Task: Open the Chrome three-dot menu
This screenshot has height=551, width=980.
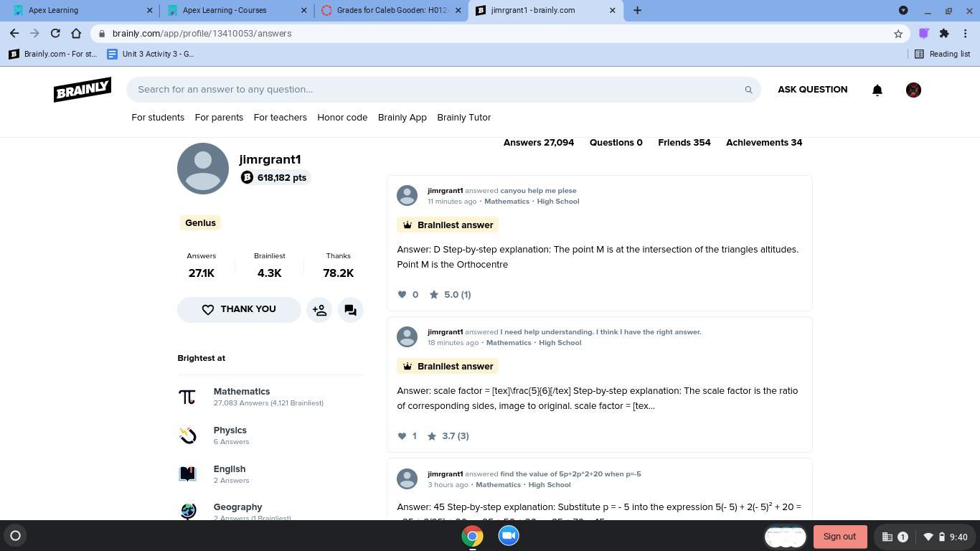Action: [966, 33]
